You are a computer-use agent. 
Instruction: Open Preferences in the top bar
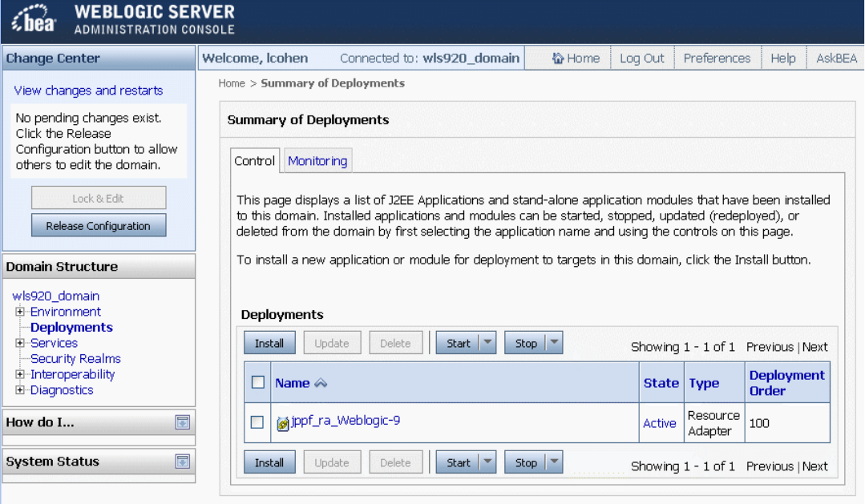717,58
